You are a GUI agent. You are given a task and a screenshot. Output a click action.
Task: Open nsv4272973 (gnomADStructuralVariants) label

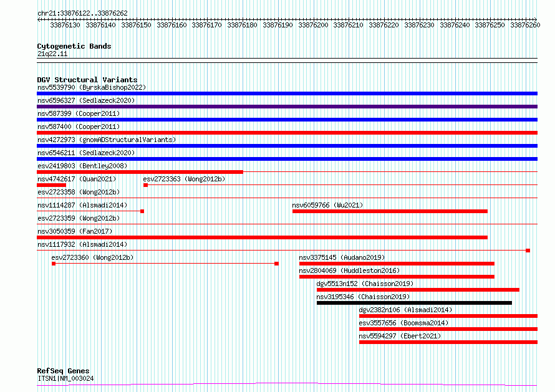click(x=107, y=140)
